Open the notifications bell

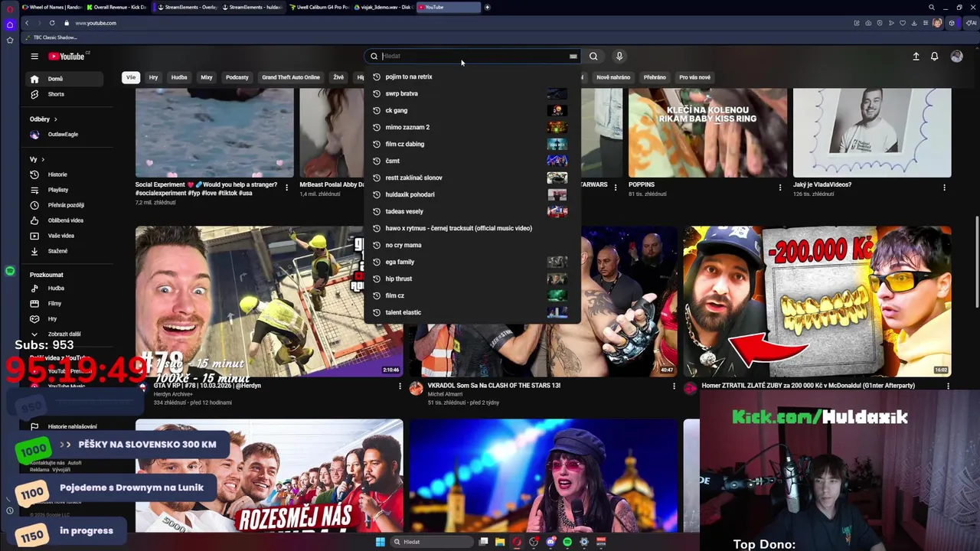pos(934,56)
